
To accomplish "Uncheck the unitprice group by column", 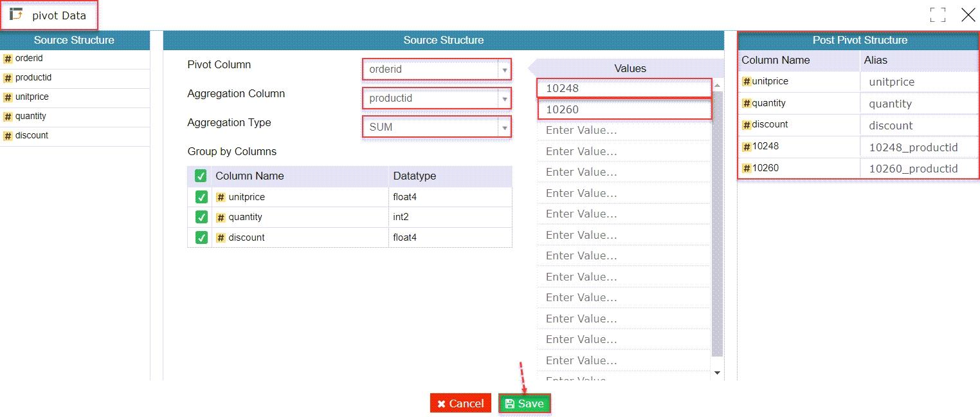I will click(x=201, y=196).
